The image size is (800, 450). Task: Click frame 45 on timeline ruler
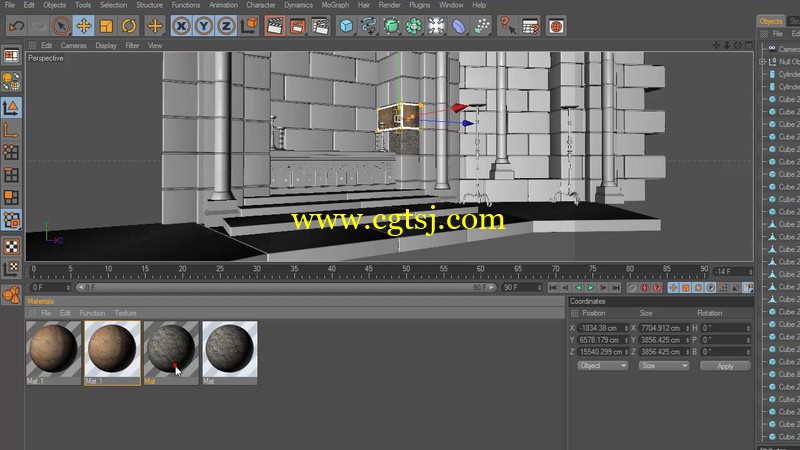point(368,269)
